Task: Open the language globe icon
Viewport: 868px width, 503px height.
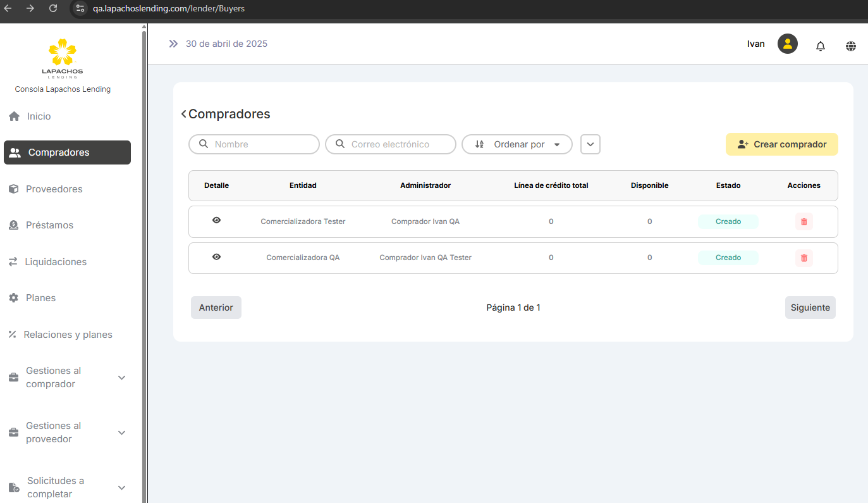Action: point(851,46)
